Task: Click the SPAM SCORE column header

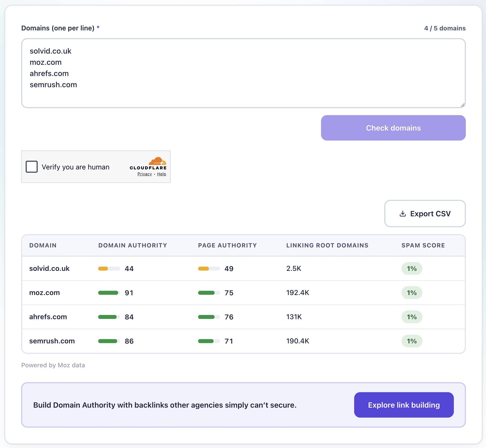Action: click(423, 245)
